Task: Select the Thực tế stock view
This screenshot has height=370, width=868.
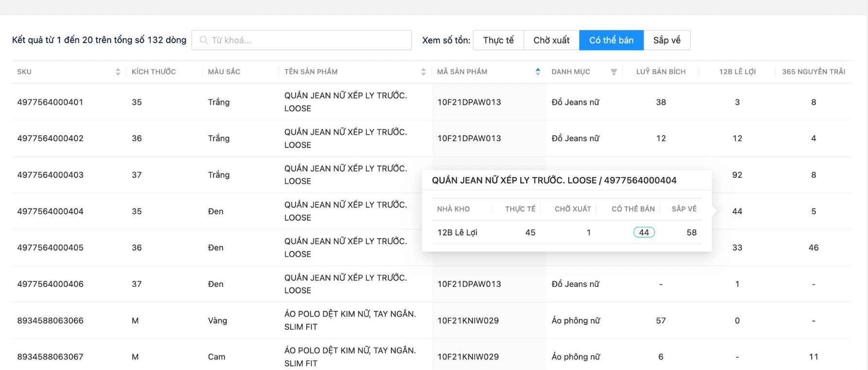Action: pyautogui.click(x=498, y=40)
